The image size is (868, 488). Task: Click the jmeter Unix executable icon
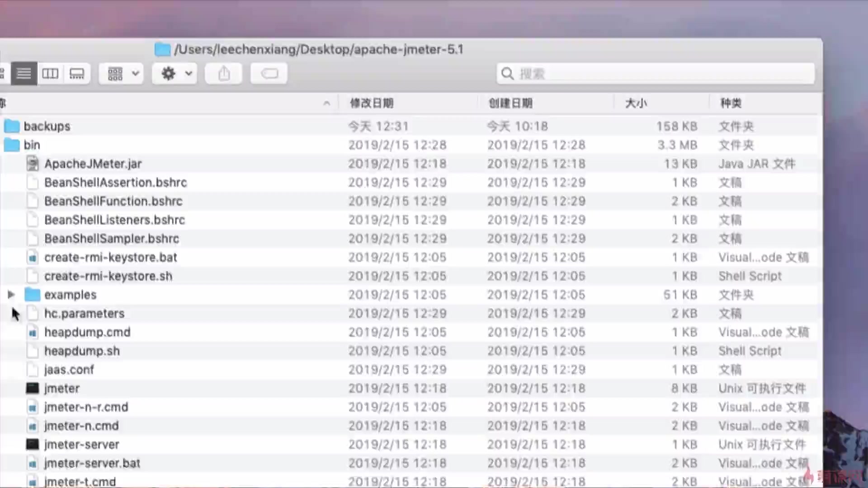33,388
